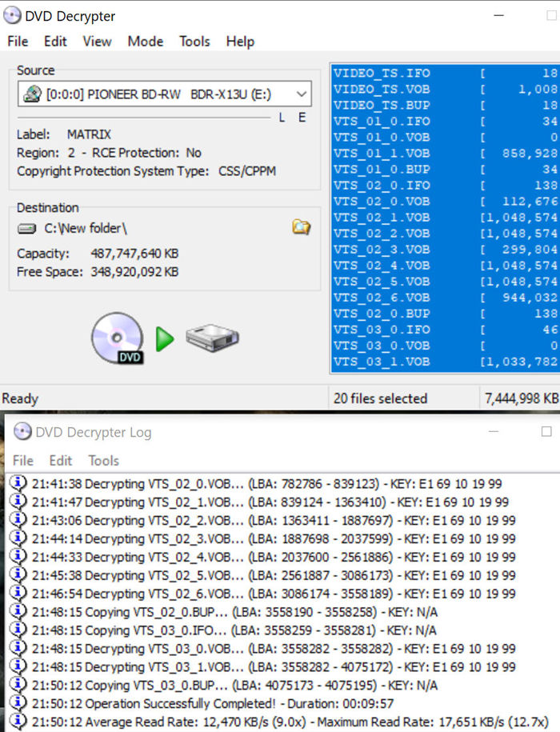Open the Help menu

(240, 42)
